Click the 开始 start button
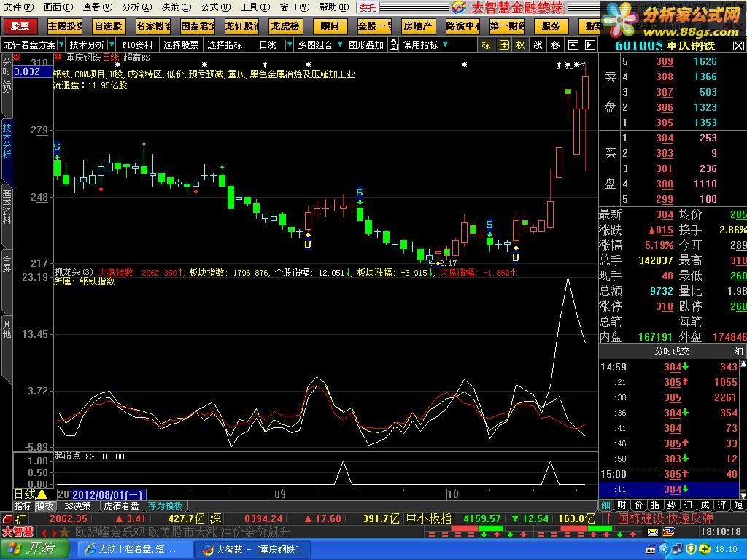Viewport: 747px width, 560px height. 34,550
